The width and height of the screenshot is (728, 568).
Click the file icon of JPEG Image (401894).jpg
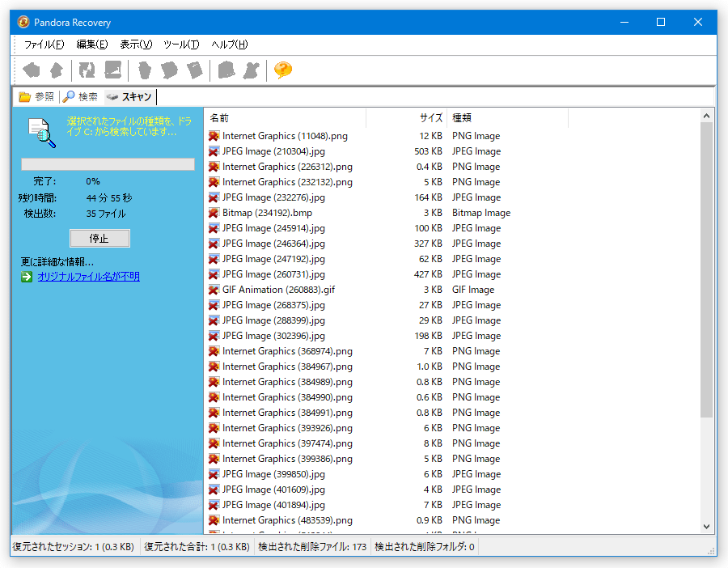pyautogui.click(x=214, y=505)
